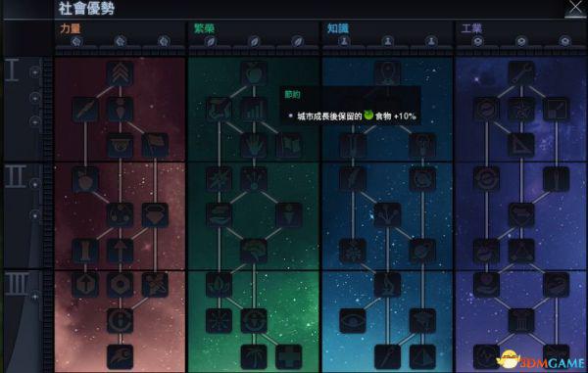588x373 pixels.
Task: Click the first tier I depth bonus circle
Action: [x=35, y=71]
